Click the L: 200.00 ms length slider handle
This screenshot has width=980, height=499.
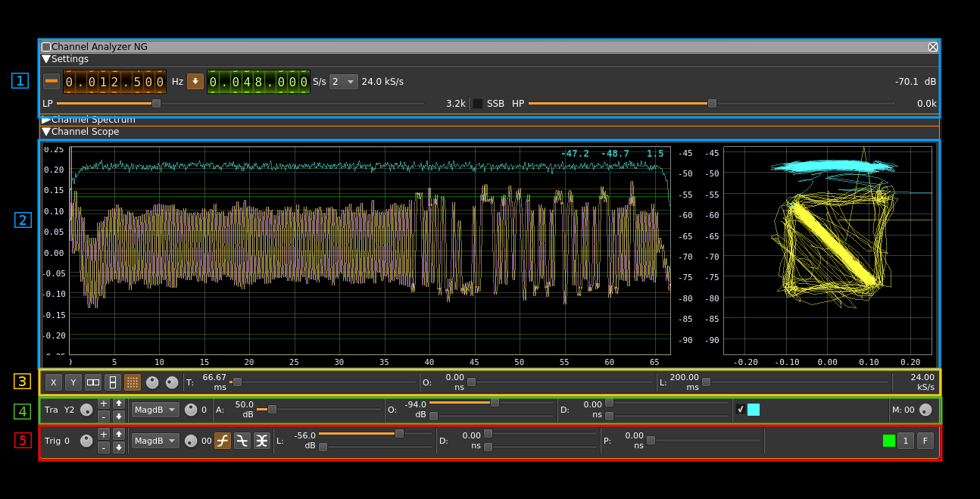tap(707, 382)
